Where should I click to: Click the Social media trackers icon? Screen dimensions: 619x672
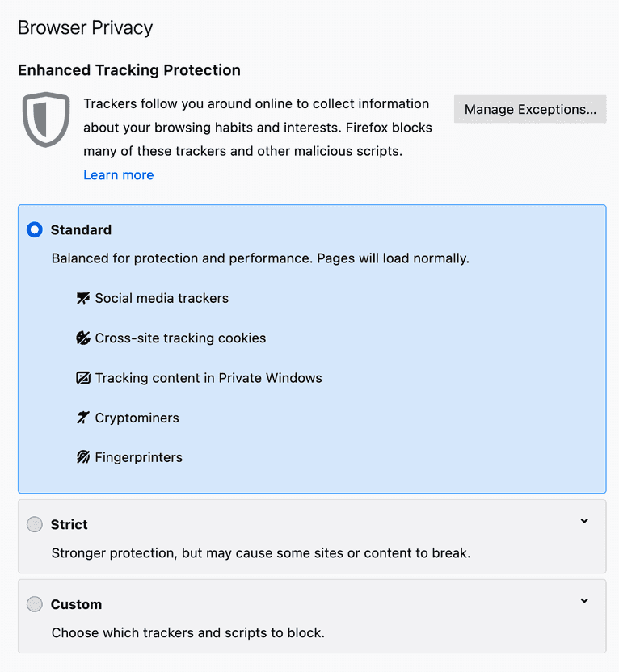click(x=82, y=298)
